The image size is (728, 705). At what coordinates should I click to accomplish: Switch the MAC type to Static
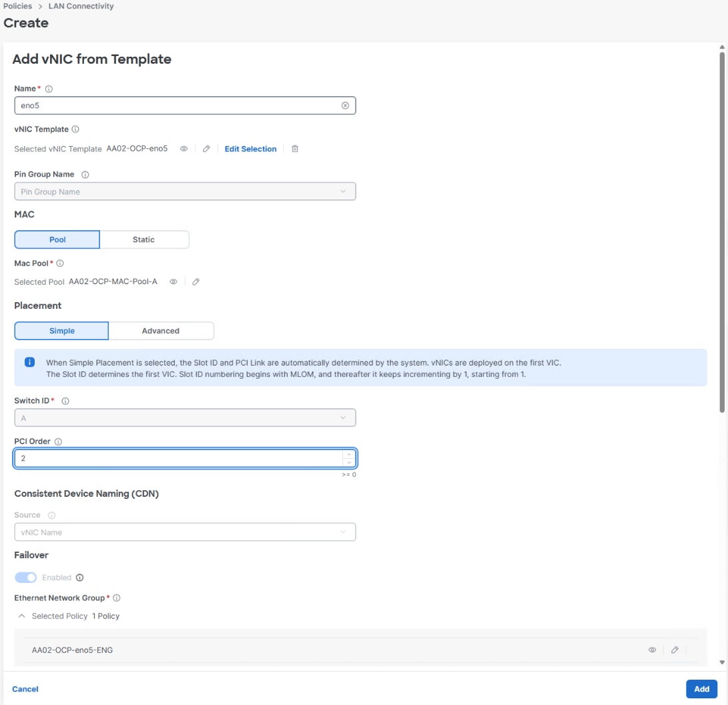tap(144, 239)
